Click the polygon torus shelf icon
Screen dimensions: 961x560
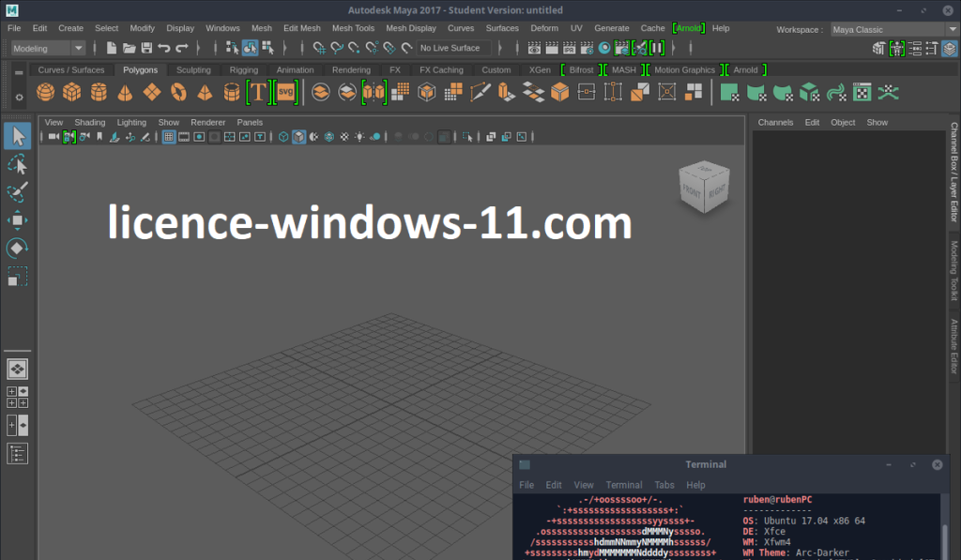(x=178, y=92)
